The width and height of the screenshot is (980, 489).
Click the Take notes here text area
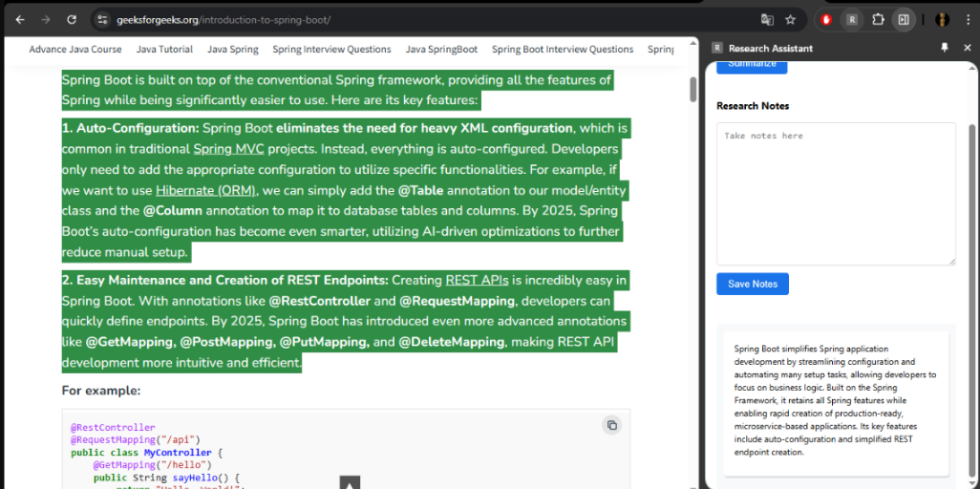[836, 194]
